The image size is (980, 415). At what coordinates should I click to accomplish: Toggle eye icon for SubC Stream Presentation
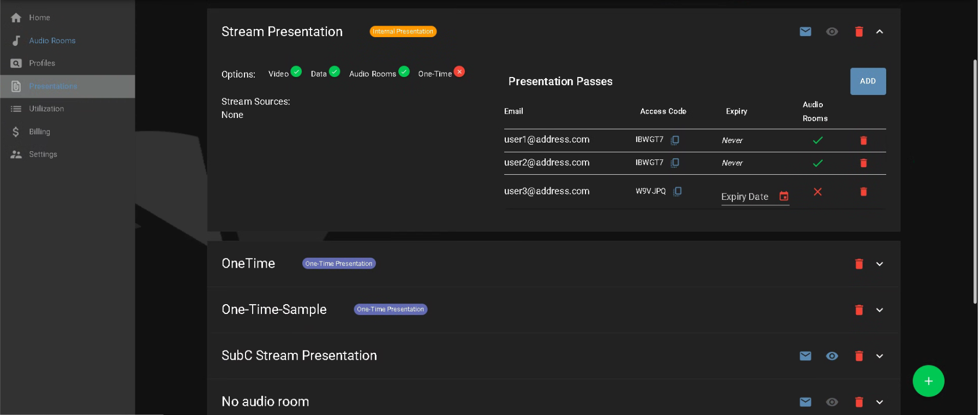point(832,356)
